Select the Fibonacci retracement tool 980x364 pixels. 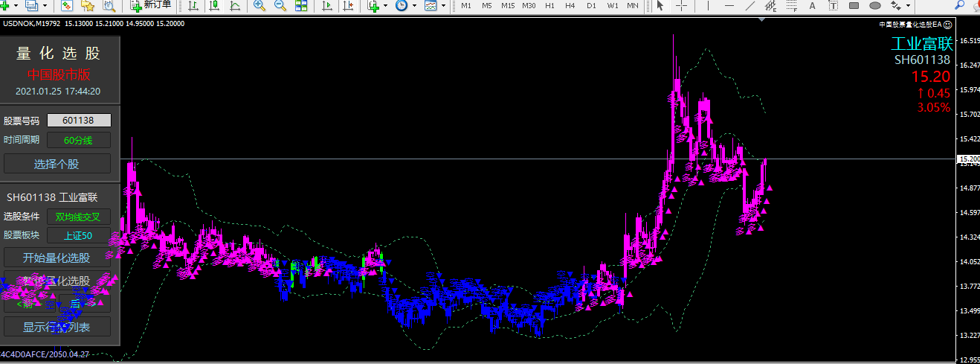[791, 6]
